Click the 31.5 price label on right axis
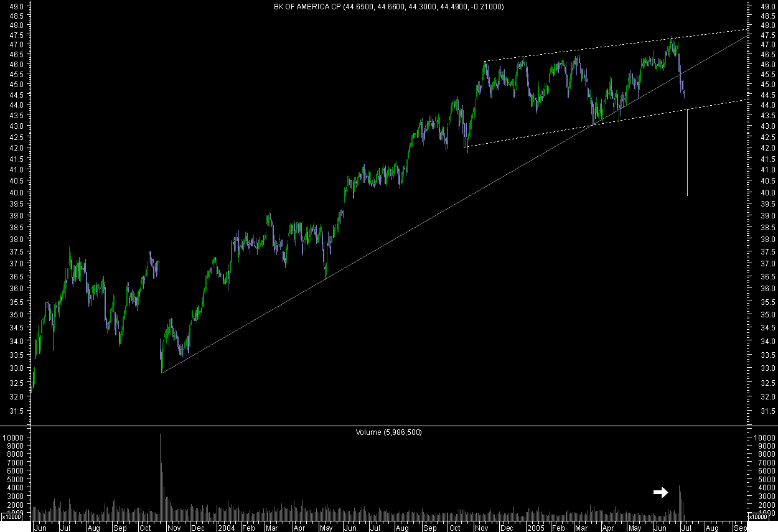This screenshot has height=532, width=778. coord(767,411)
